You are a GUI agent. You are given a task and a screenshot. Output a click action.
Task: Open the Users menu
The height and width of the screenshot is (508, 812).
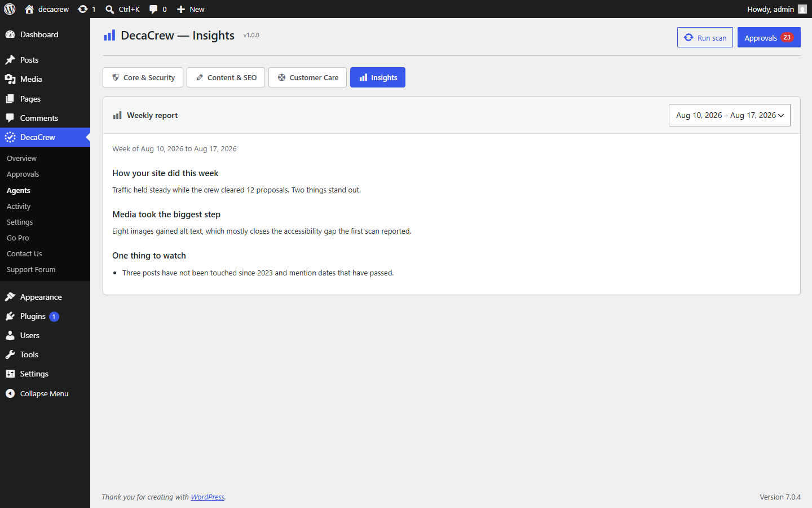(x=45, y=335)
